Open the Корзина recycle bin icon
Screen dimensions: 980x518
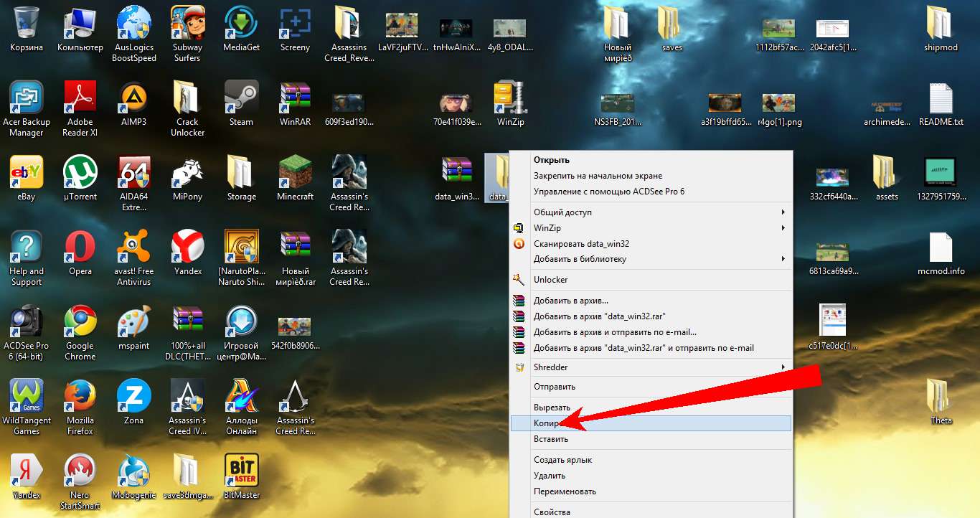[x=27, y=23]
